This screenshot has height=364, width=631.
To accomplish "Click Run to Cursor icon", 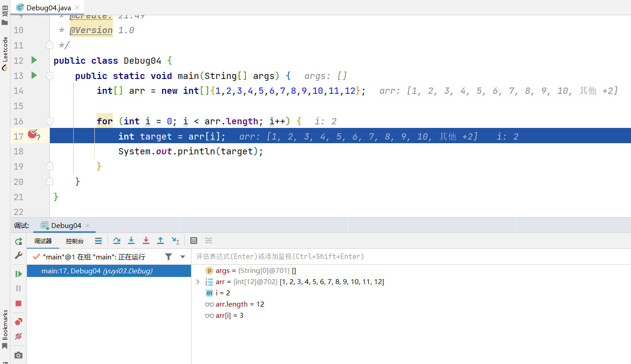I will click(x=175, y=241).
